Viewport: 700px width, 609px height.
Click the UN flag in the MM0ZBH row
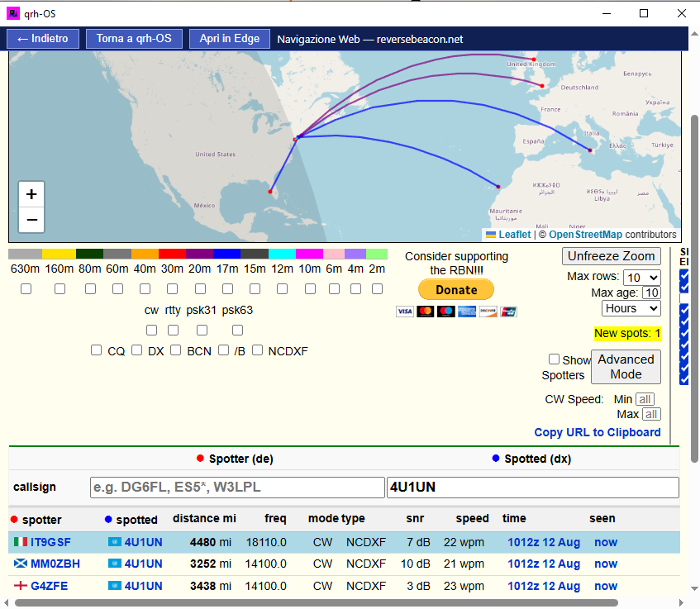tap(115, 564)
